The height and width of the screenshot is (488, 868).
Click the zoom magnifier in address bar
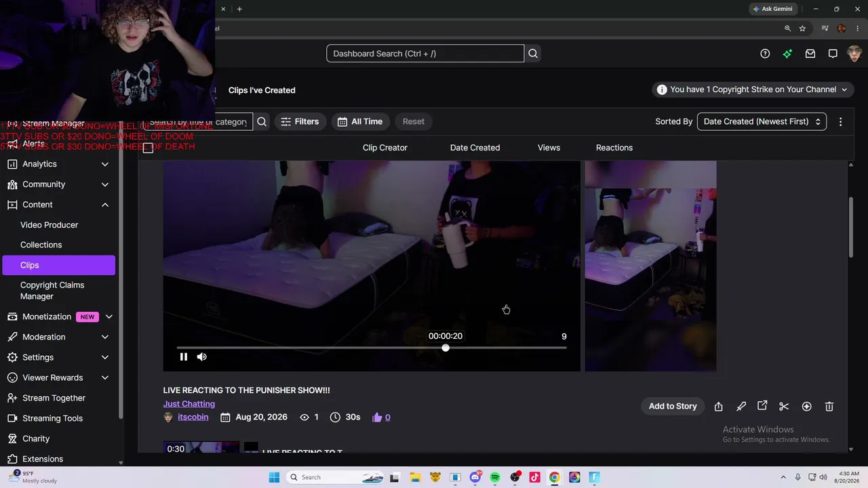(787, 28)
